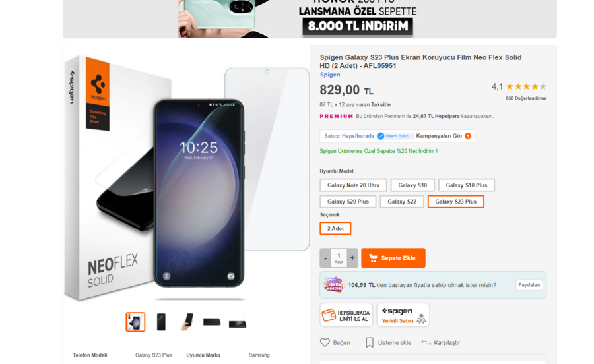Select the Galaxy S22 model option
Image resolution: width=594 pixels, height=364 pixels.
pyautogui.click(x=401, y=202)
